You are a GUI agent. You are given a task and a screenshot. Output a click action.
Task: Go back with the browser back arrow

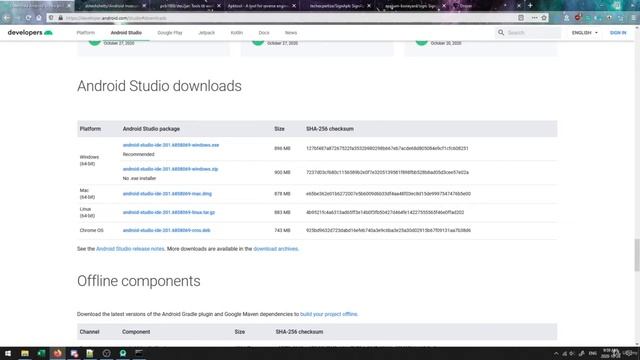click(x=7, y=18)
